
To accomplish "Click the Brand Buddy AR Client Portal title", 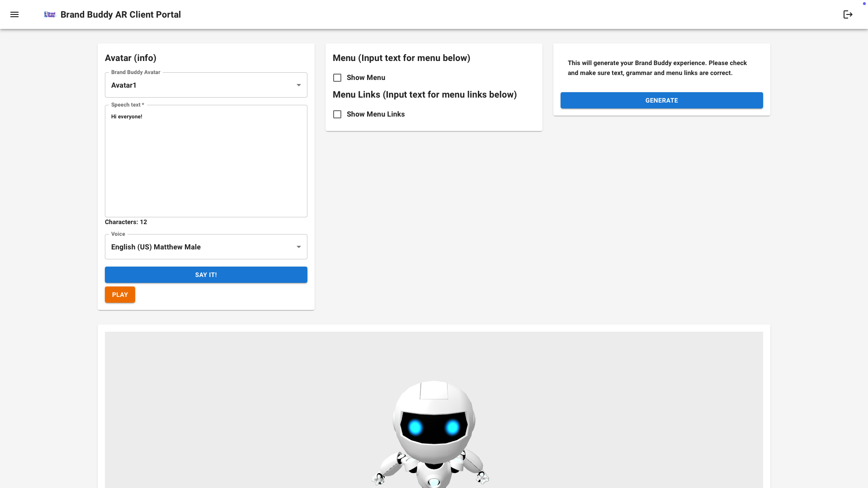I will point(121,14).
